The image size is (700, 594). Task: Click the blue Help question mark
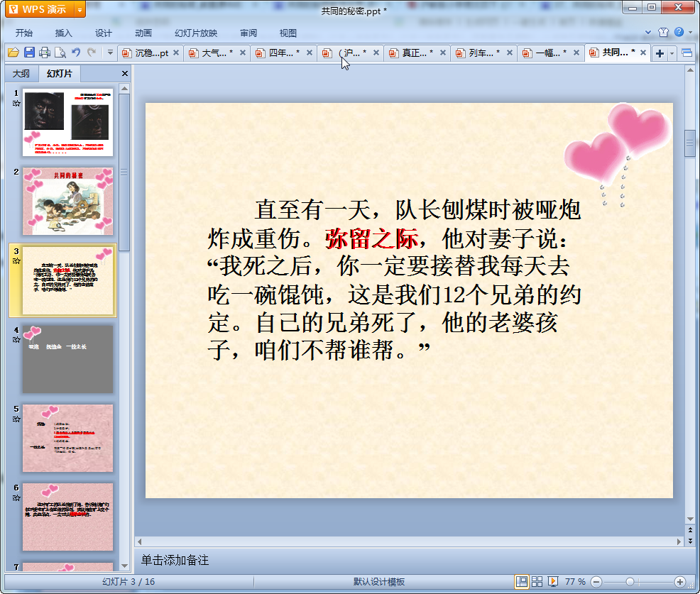coord(679,33)
